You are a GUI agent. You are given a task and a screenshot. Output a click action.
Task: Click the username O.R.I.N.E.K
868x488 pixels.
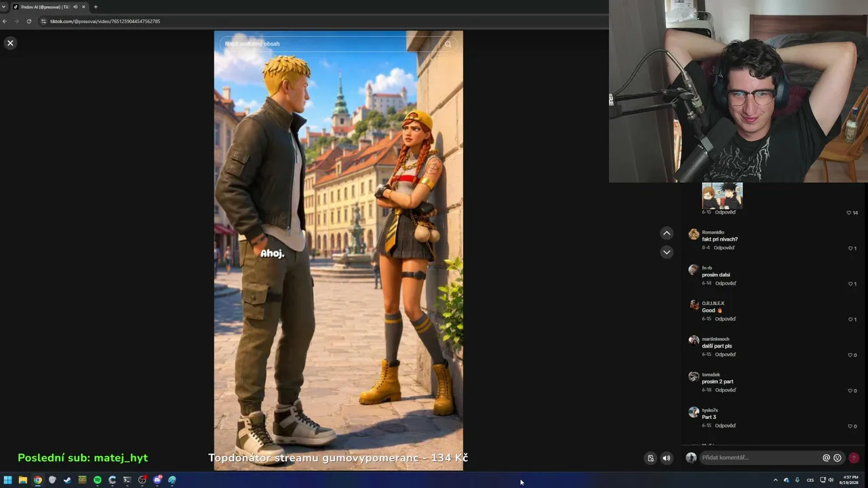pyautogui.click(x=713, y=304)
